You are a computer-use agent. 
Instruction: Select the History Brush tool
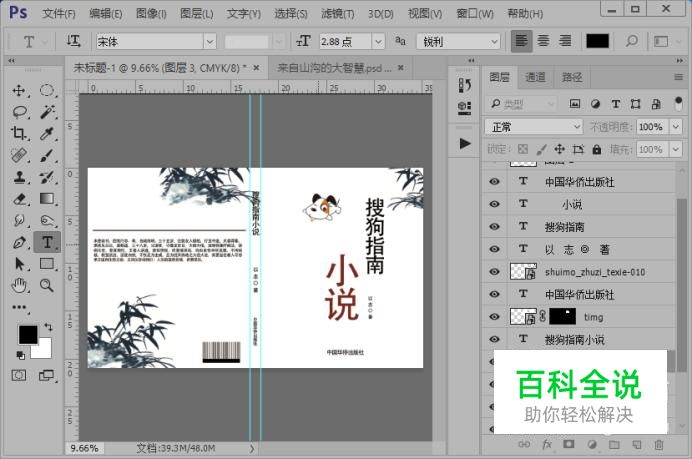47,177
